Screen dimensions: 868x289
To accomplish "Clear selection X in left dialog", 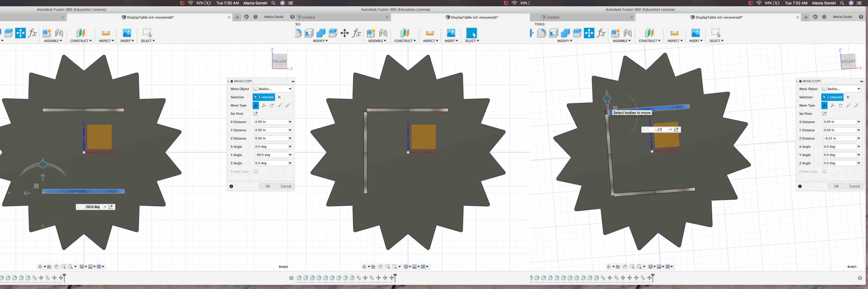I will point(279,97).
